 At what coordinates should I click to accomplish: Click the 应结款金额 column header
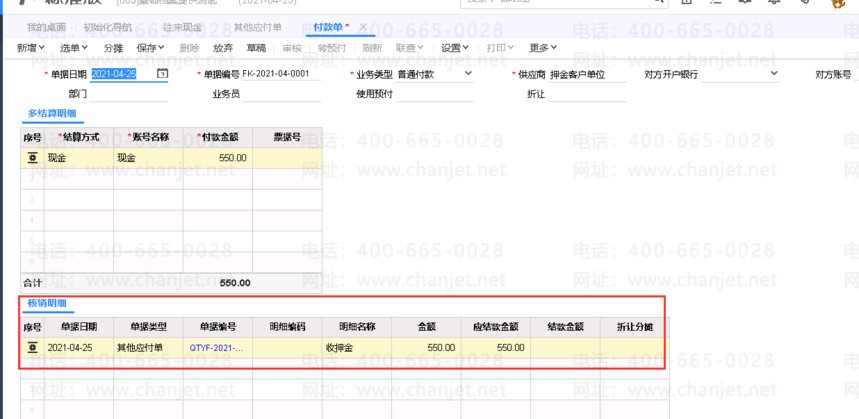(496, 327)
